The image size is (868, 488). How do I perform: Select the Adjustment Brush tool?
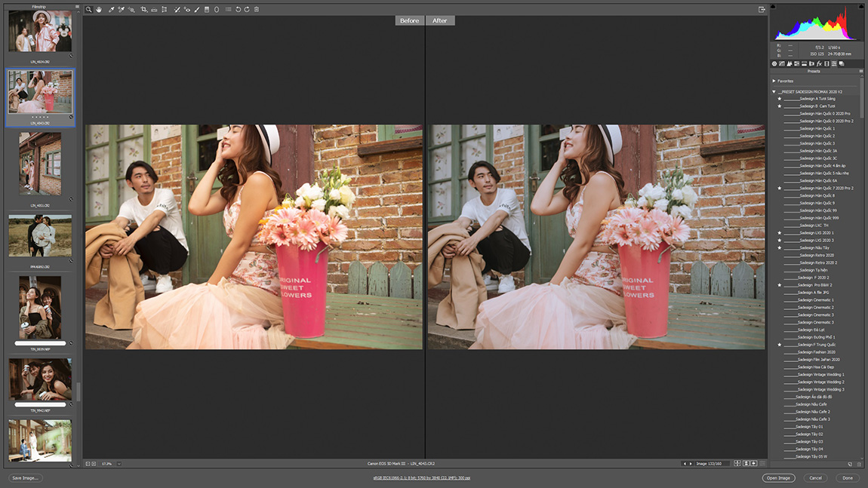(x=197, y=10)
